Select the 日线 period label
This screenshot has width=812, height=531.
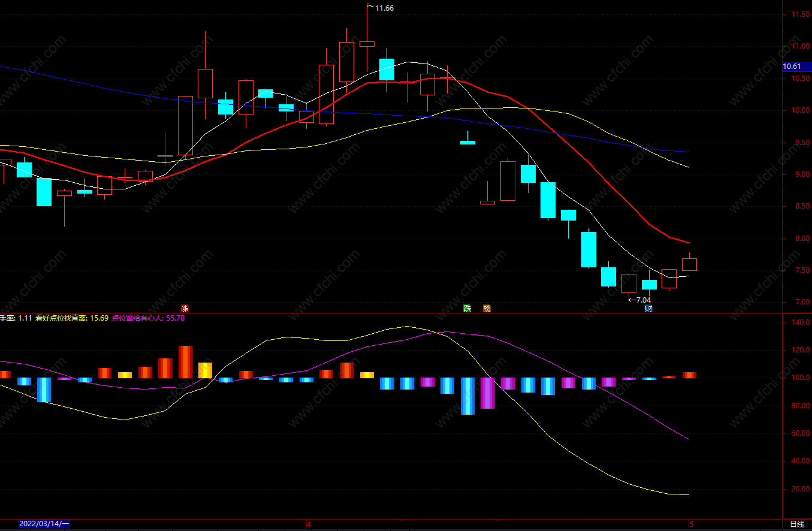[797, 524]
